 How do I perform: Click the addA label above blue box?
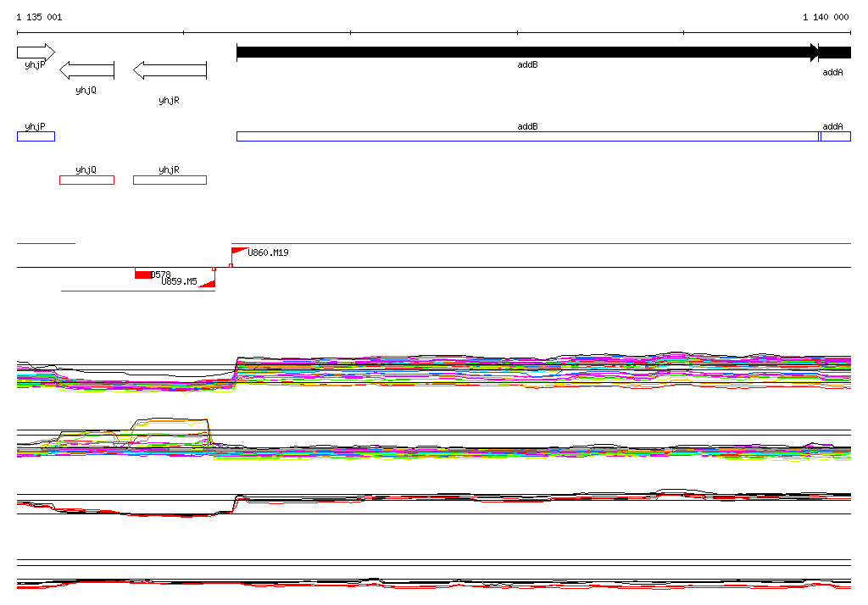pos(832,127)
